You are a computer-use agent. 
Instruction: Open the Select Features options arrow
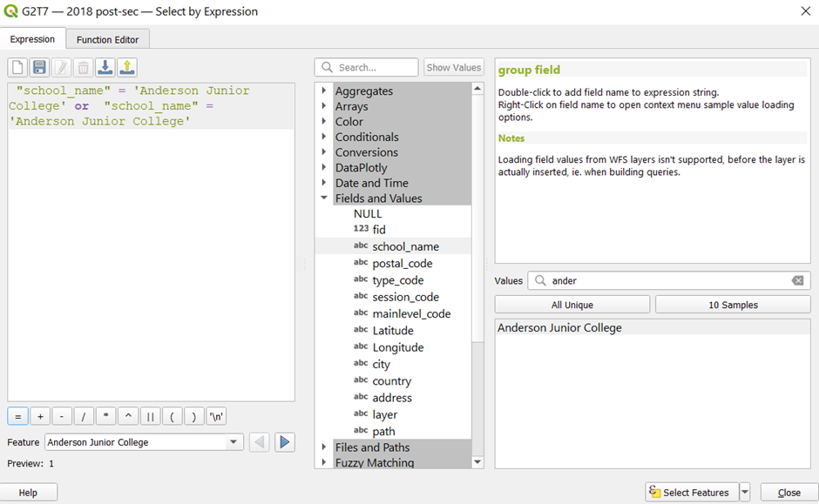click(x=745, y=493)
